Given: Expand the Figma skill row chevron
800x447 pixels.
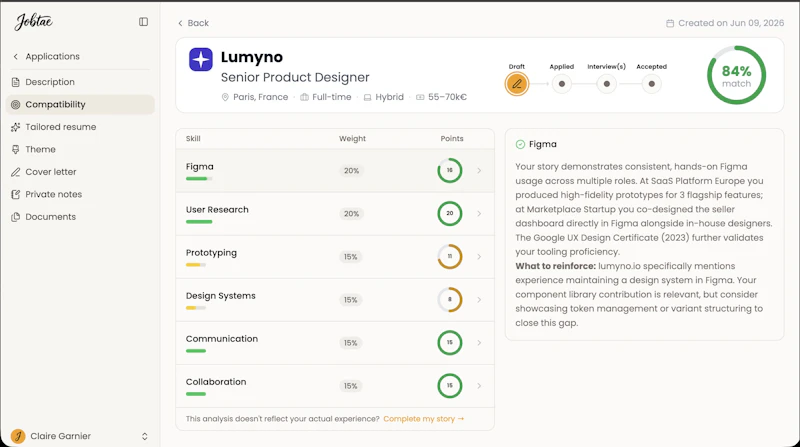Looking at the screenshot, I should coord(479,170).
